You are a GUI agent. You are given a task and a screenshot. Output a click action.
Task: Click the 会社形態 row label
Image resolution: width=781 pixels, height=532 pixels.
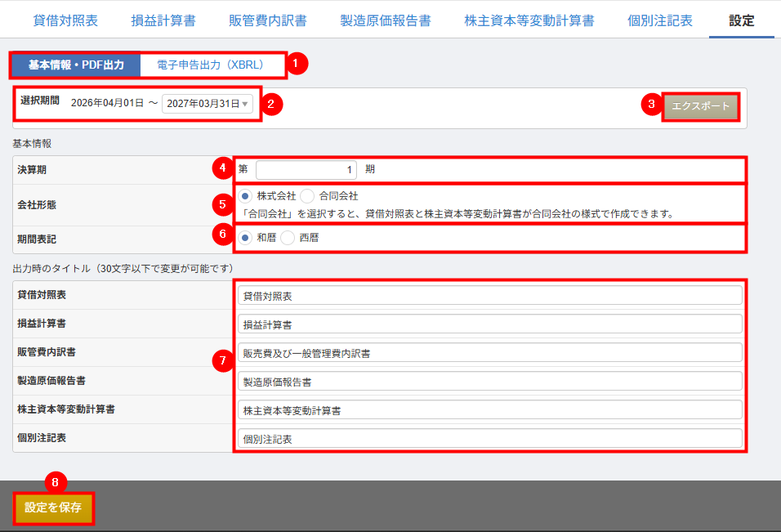(37, 205)
